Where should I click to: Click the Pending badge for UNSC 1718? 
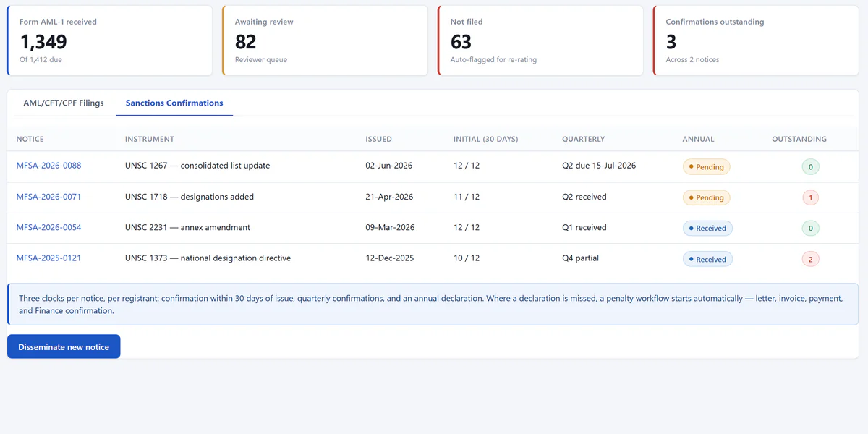pyautogui.click(x=707, y=197)
